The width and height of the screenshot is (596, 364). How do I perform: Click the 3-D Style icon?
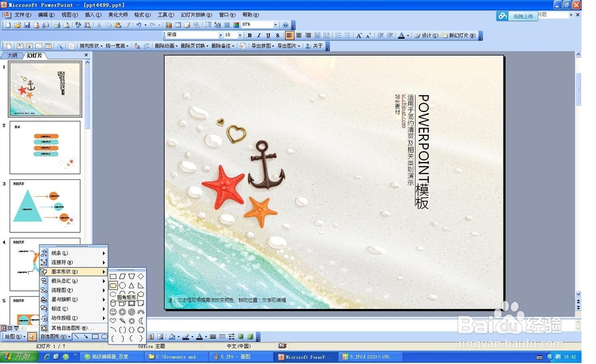coord(250,337)
